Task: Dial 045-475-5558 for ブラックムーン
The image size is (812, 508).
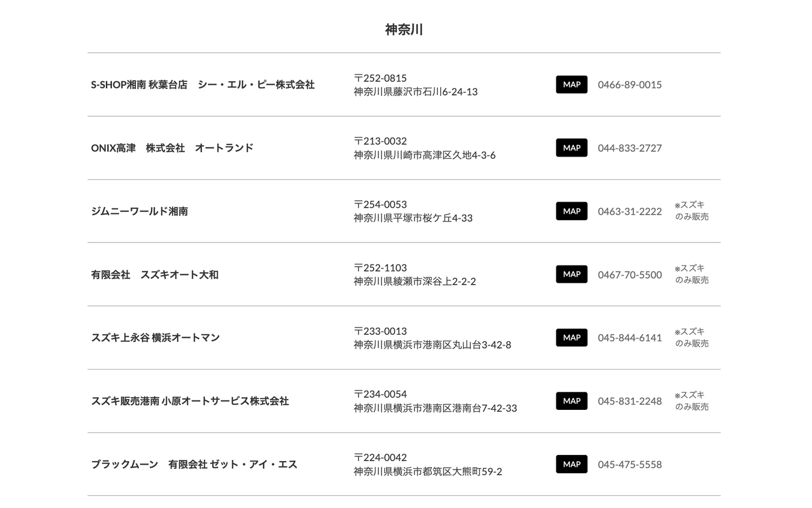Action: (630, 465)
